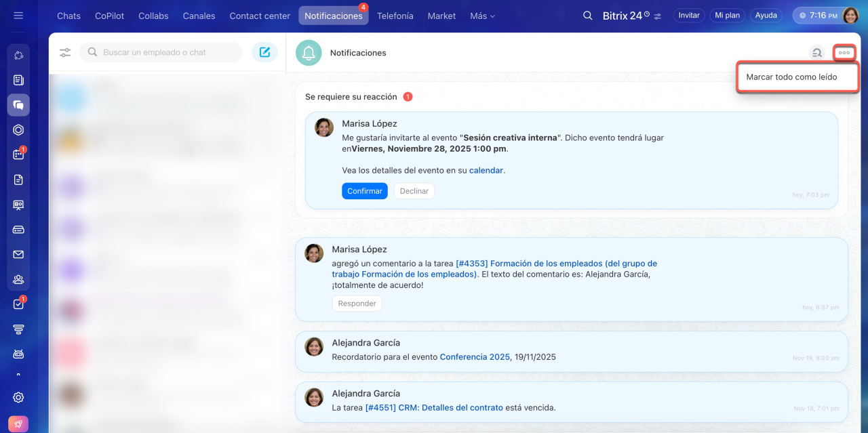Open the hamburger menu in the left sidebar
Screen dimensions: 868x433
coord(18,16)
